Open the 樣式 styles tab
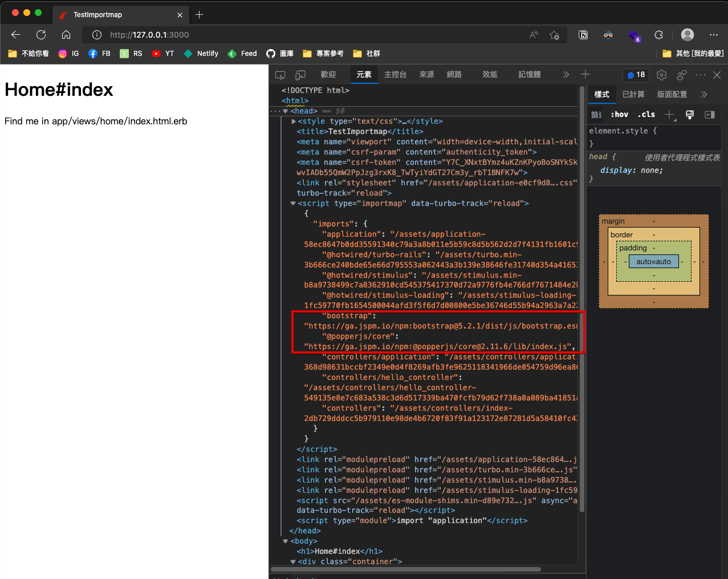Screen dimensions: 728x579 602,95
